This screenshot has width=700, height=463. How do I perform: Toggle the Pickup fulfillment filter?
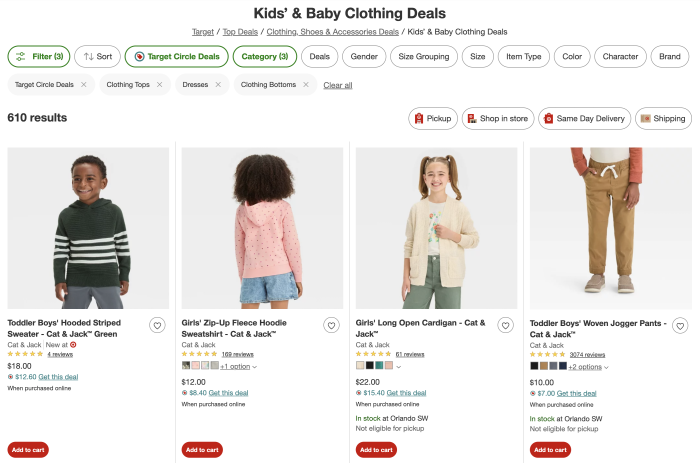(x=432, y=118)
